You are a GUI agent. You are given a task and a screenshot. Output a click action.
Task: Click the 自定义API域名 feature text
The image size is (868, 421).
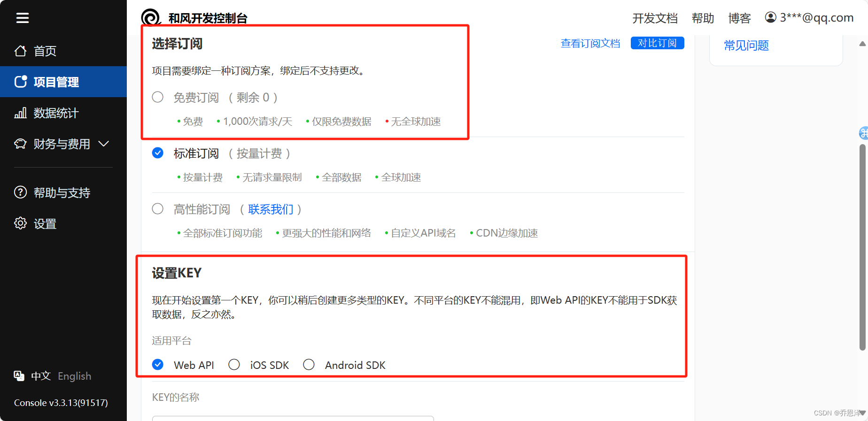pos(423,233)
